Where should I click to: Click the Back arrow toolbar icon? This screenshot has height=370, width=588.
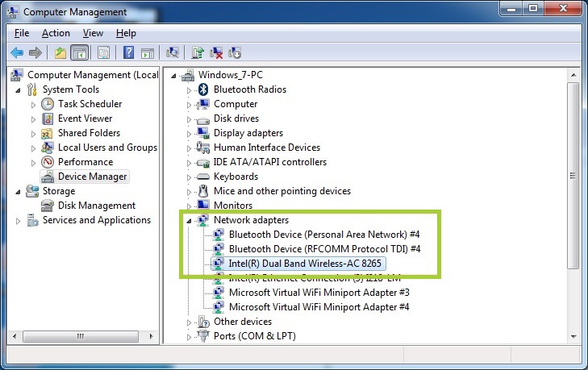coord(17,53)
